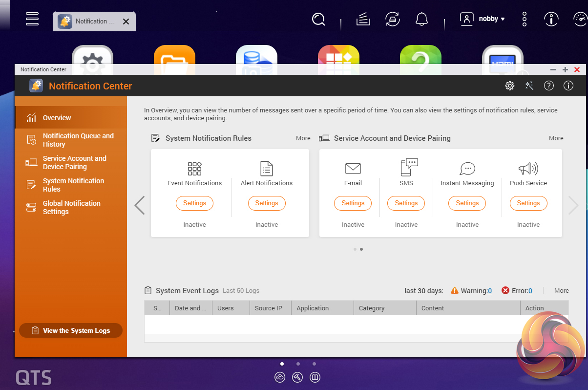Close the Notification Center taskbar tab
The image size is (588, 390).
coord(126,22)
